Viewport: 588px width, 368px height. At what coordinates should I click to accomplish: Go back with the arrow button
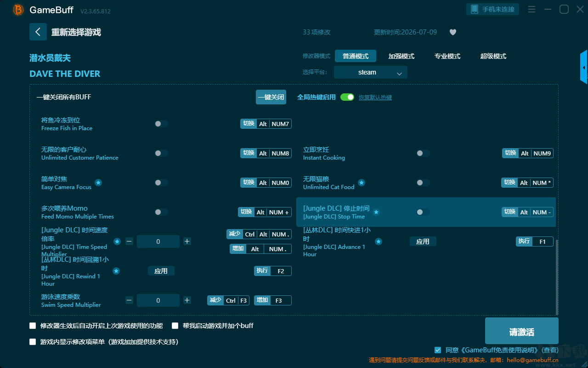pyautogui.click(x=38, y=32)
